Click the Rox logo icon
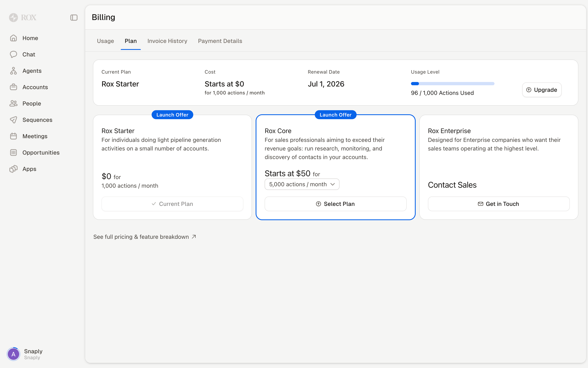 (x=13, y=18)
